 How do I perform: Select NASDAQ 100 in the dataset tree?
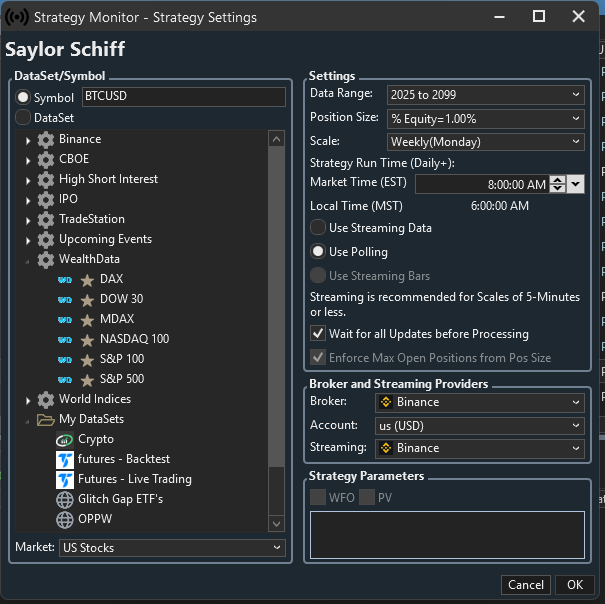click(134, 339)
